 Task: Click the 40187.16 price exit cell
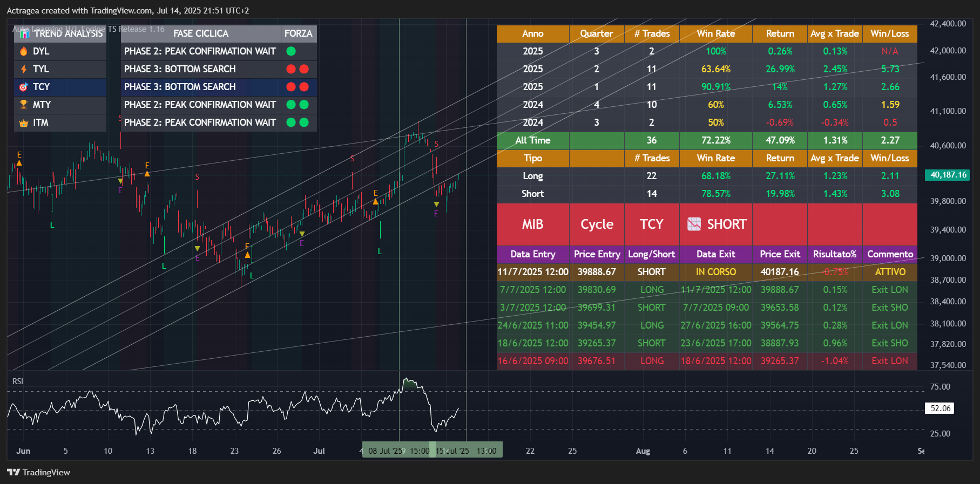pos(780,272)
